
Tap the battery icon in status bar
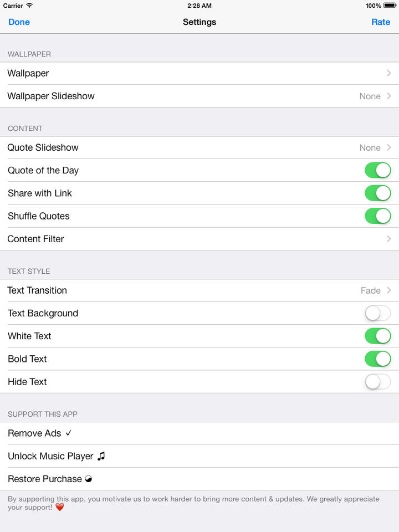[x=390, y=6]
